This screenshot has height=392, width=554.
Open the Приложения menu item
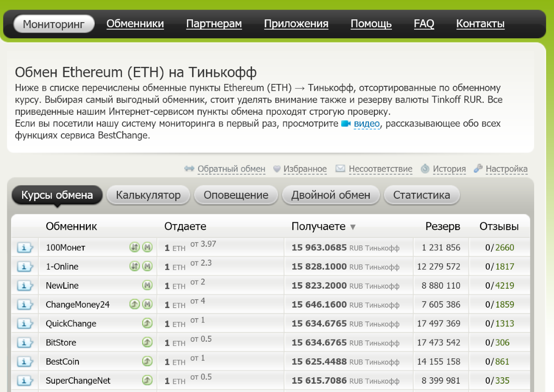click(x=296, y=24)
